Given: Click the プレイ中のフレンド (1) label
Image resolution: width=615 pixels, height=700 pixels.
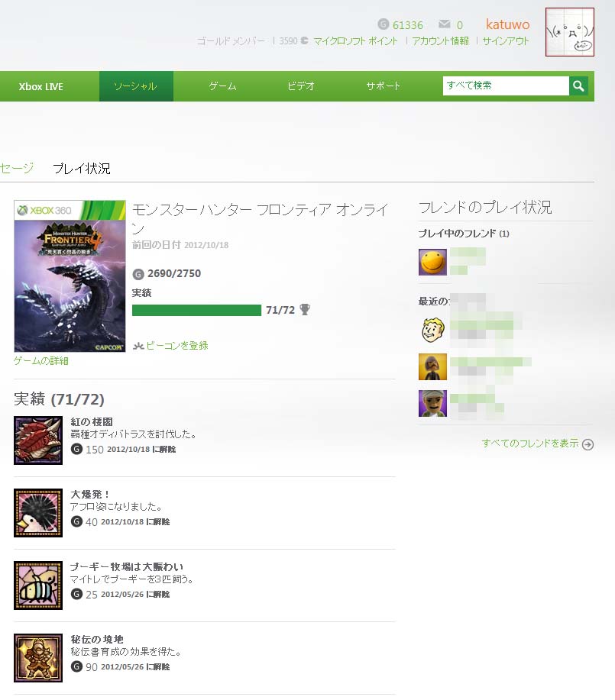Looking at the screenshot, I should tap(464, 234).
